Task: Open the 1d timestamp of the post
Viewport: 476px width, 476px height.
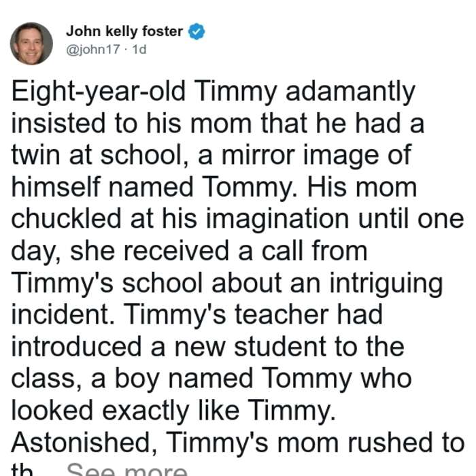Action: pyautogui.click(x=139, y=49)
